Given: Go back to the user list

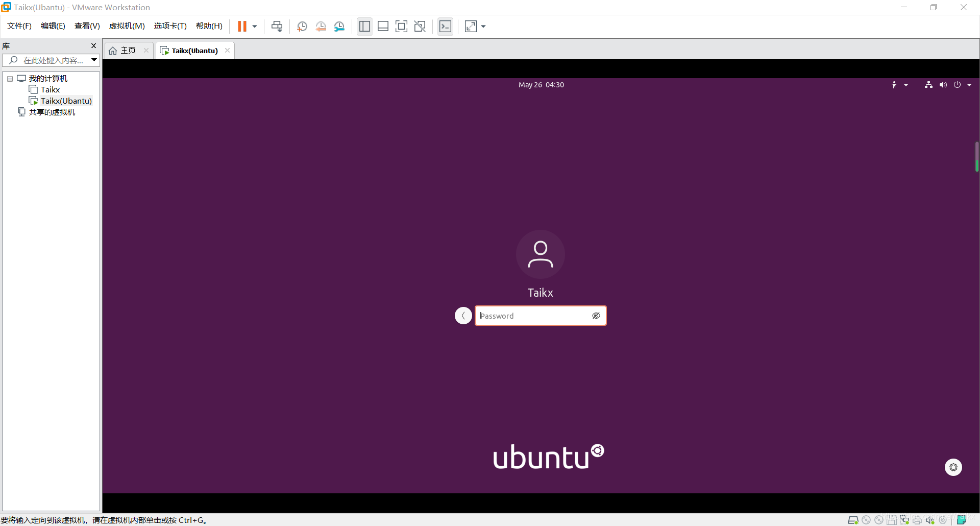Looking at the screenshot, I should tap(463, 316).
